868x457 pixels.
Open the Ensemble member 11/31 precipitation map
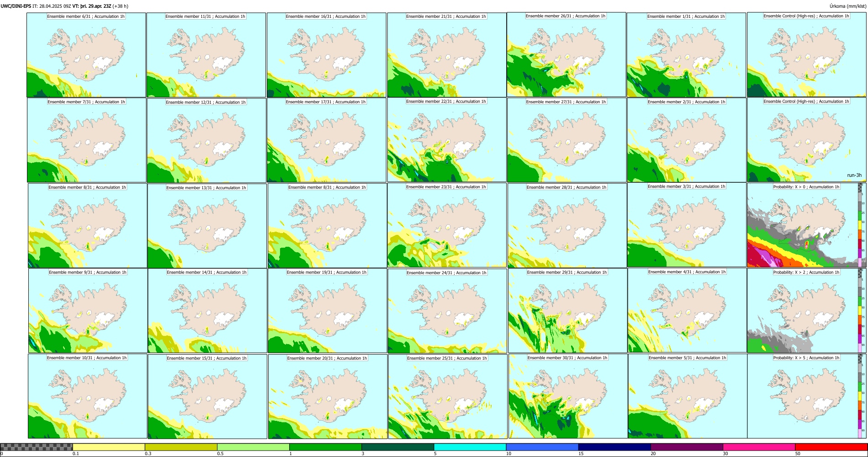[x=206, y=55]
